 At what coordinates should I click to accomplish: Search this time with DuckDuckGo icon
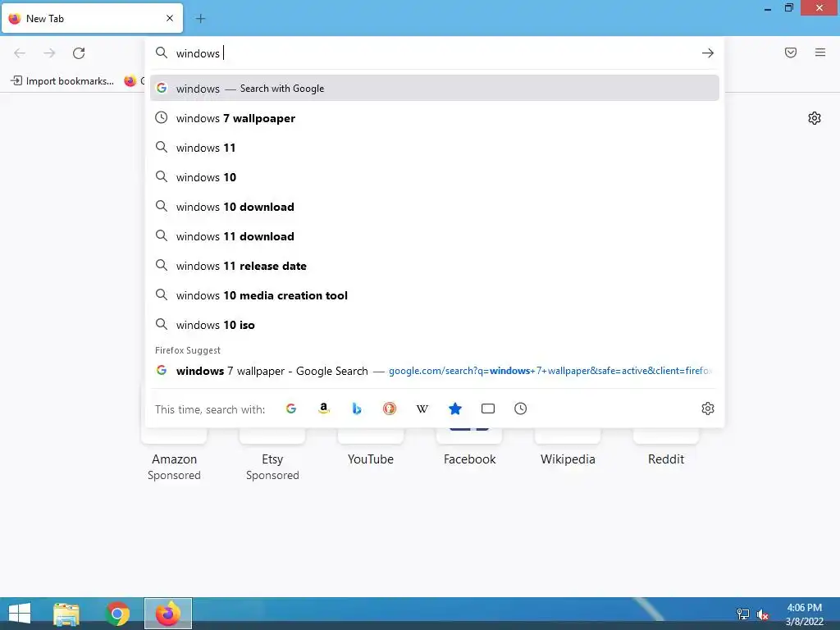point(390,409)
